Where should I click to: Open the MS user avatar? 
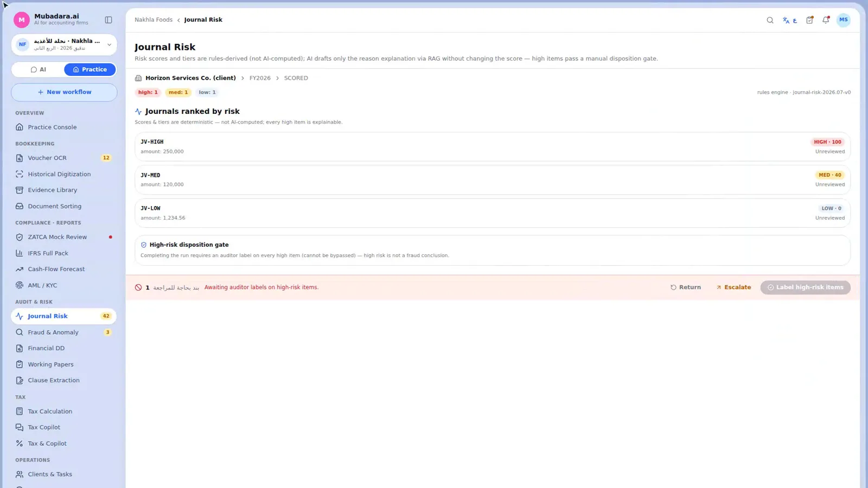point(843,20)
